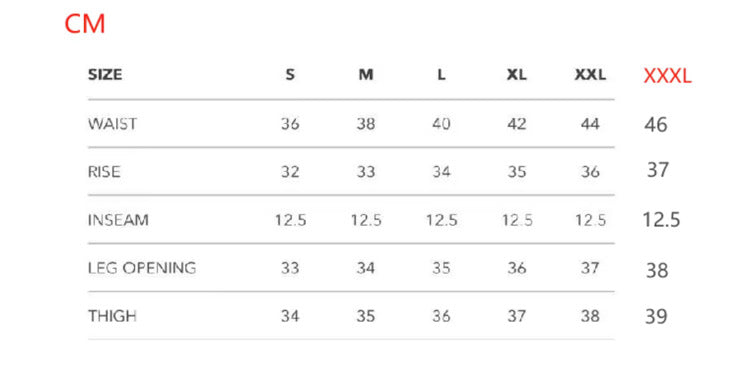
Task: Select waist value 46 for XXXL
Action: [656, 125]
